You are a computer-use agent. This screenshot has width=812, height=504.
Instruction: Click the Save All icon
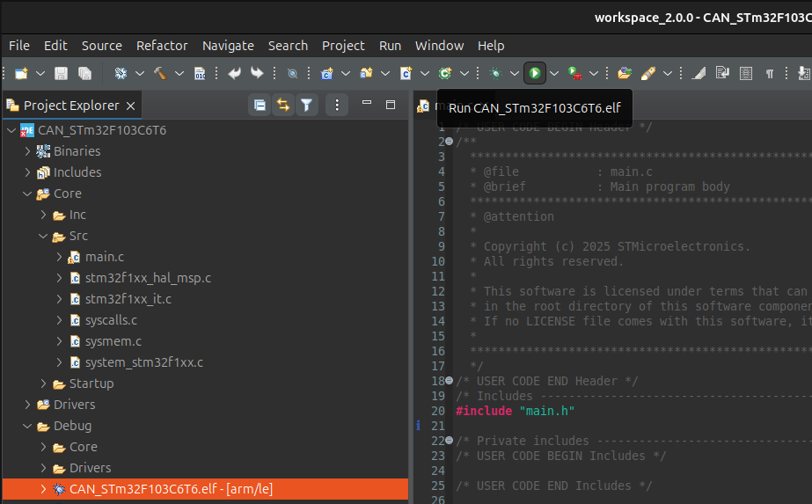(x=84, y=73)
